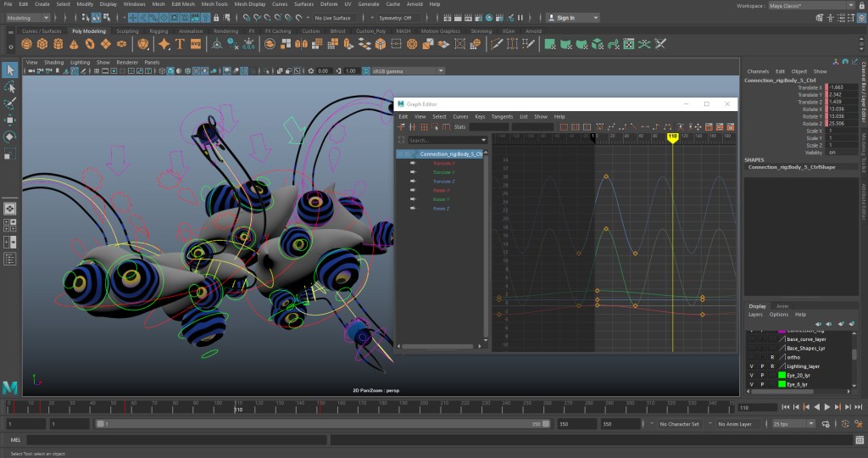868x458 pixels.
Task: Click the polygon Type text tool icon
Action: [x=181, y=44]
